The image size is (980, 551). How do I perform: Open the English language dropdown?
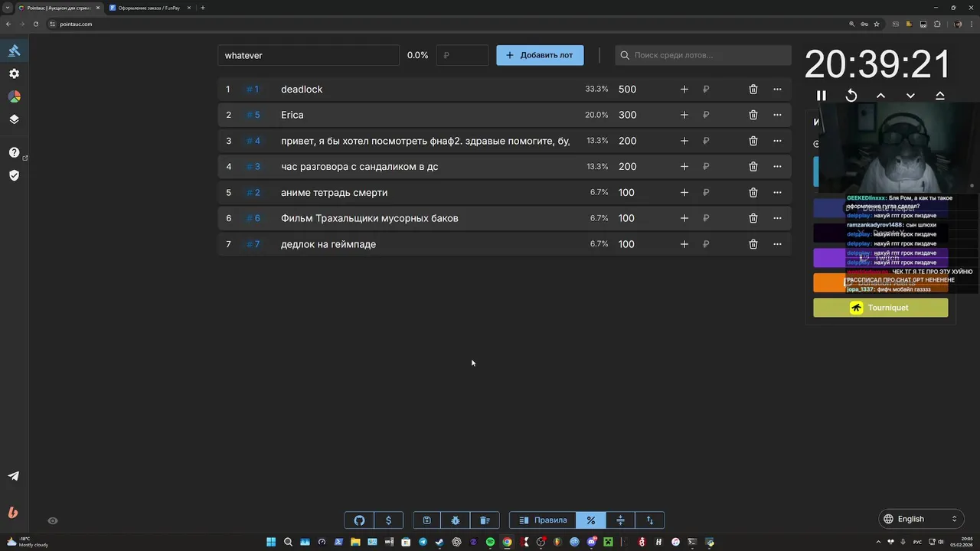coord(920,519)
